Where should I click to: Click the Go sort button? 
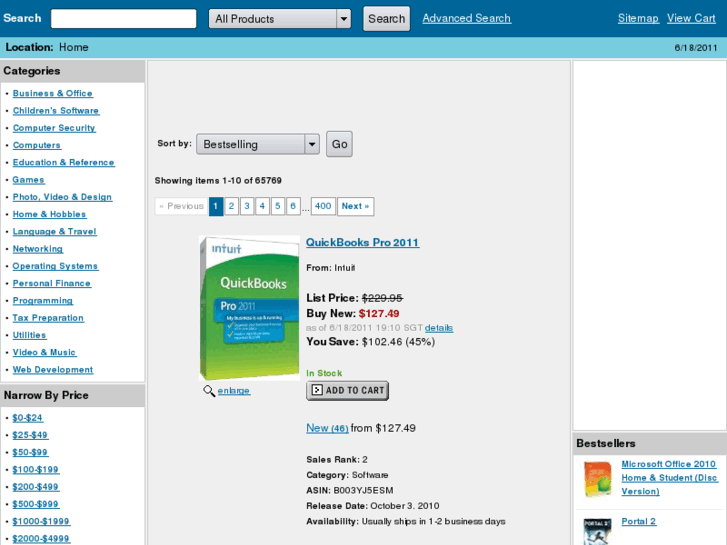point(339,144)
